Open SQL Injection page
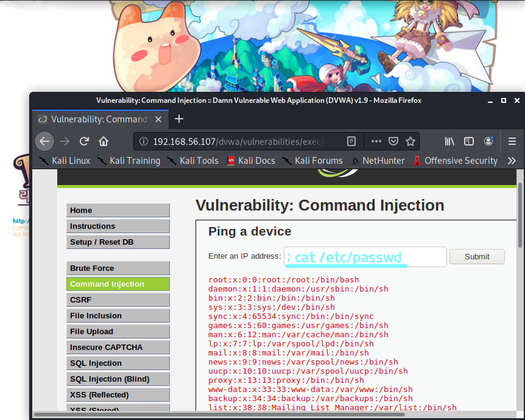The height and width of the screenshot is (420, 525). coord(118,363)
